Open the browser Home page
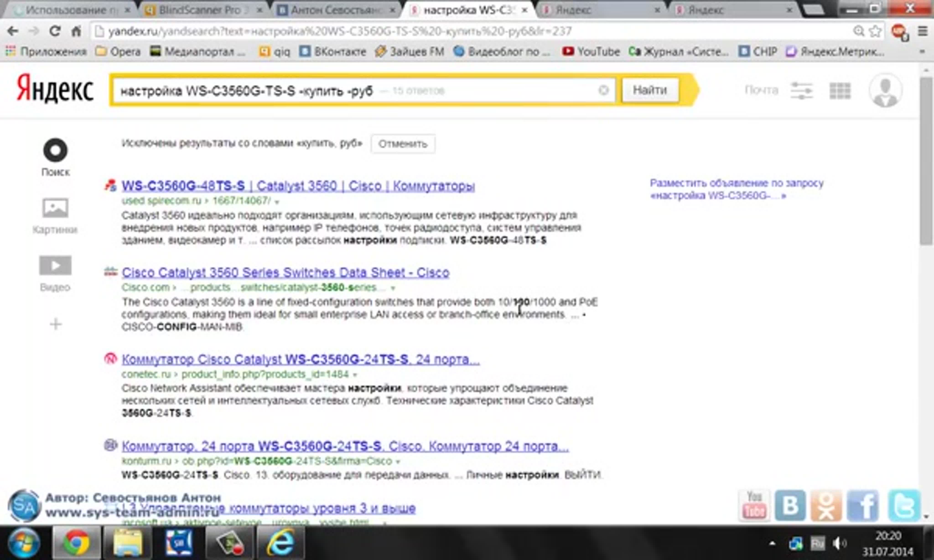The image size is (934, 560). pos(76,31)
